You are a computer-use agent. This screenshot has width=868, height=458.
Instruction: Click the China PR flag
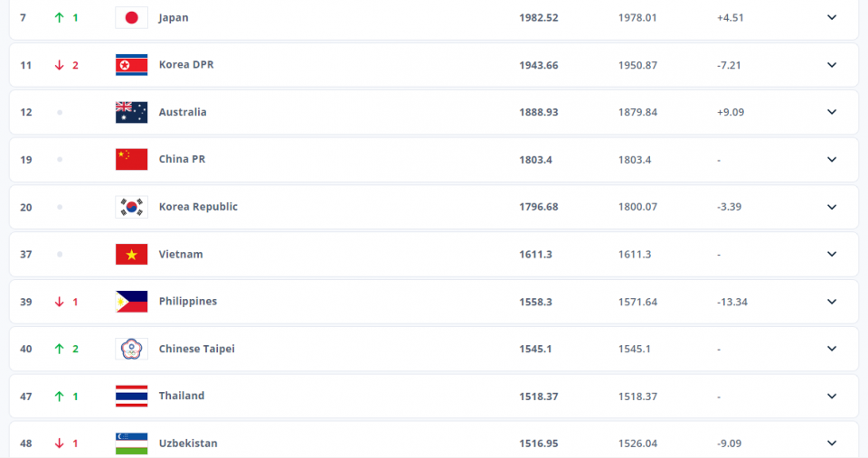[131, 159]
